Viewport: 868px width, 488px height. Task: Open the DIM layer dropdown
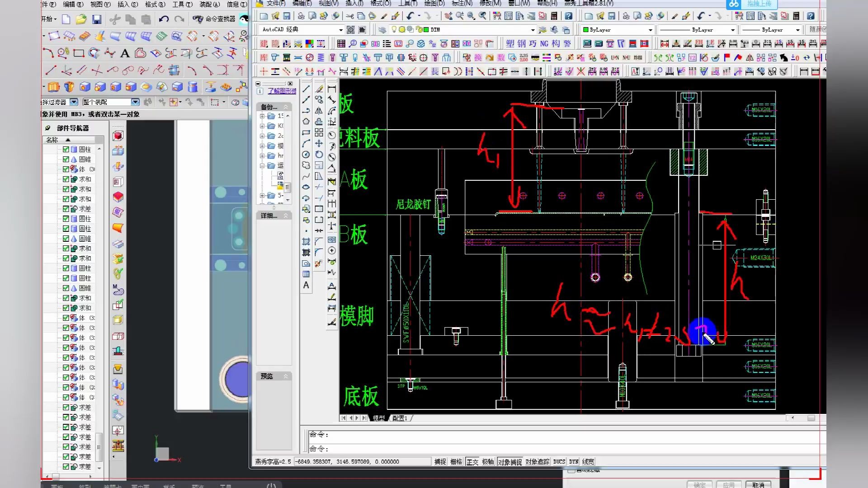click(533, 30)
